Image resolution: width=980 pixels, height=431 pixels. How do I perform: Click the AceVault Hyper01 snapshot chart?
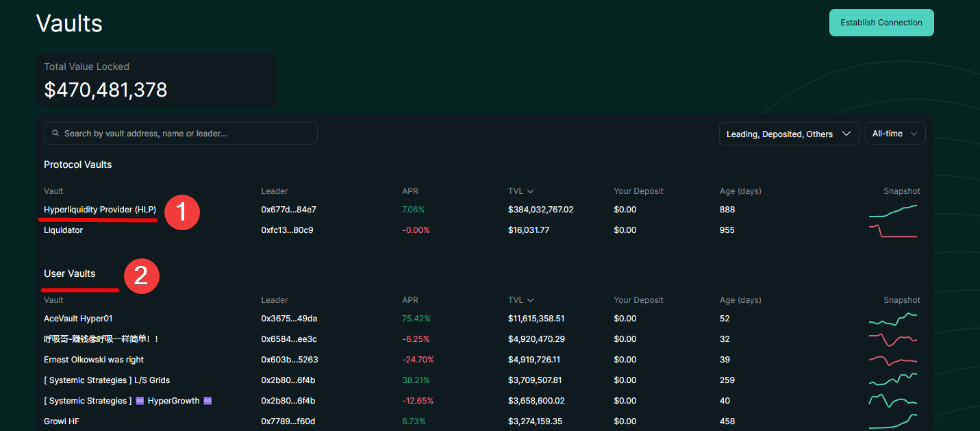point(892,319)
